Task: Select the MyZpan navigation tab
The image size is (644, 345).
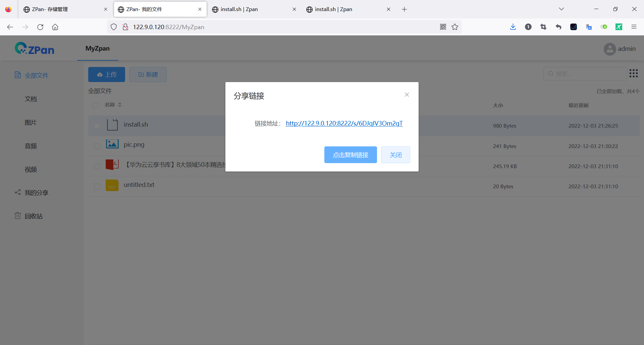Action: coord(98,49)
